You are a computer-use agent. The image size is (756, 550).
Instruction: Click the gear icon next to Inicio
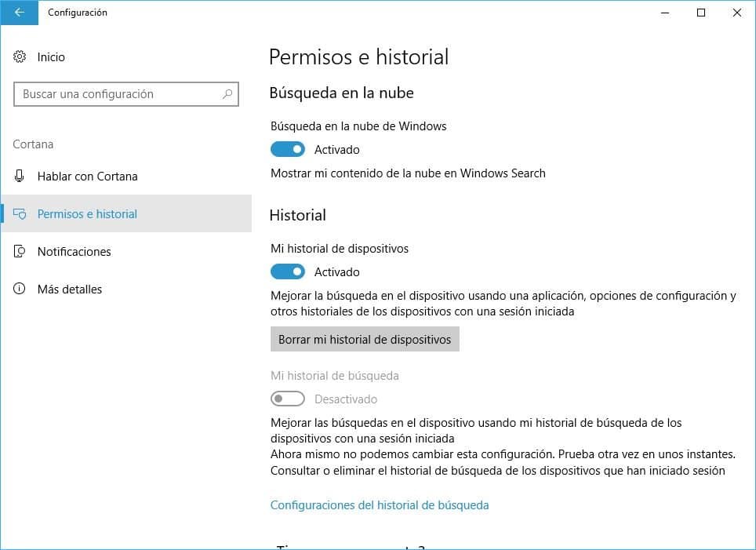coord(18,56)
